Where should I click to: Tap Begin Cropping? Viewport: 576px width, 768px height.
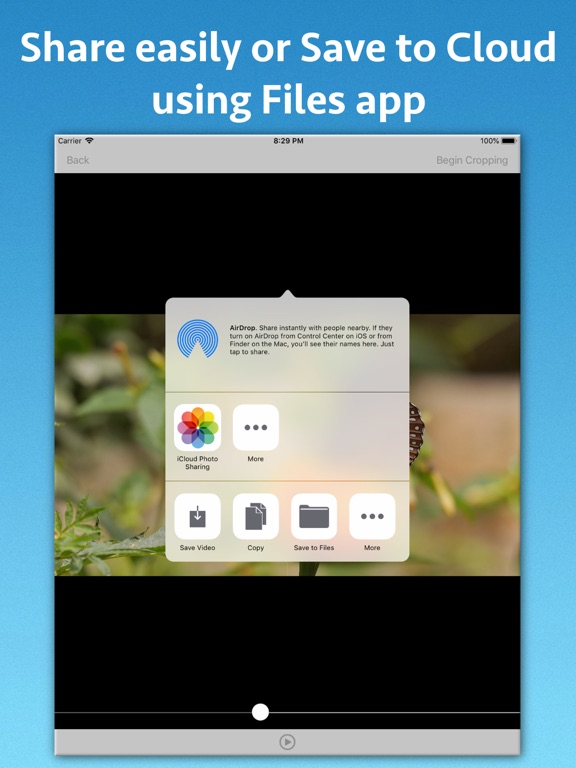[x=472, y=160]
